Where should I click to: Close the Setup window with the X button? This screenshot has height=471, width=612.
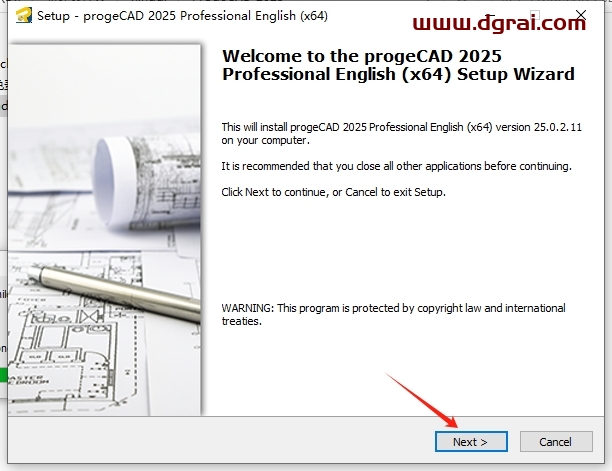(581, 15)
